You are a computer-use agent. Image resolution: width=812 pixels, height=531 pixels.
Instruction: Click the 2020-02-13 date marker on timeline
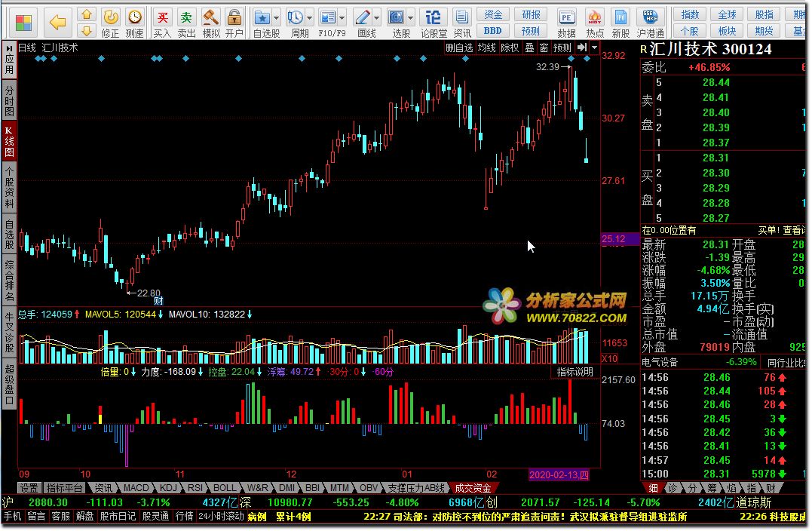pos(559,474)
